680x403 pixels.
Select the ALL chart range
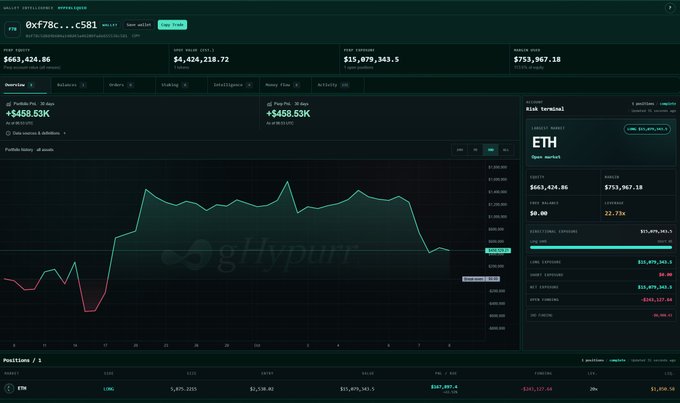coord(506,150)
